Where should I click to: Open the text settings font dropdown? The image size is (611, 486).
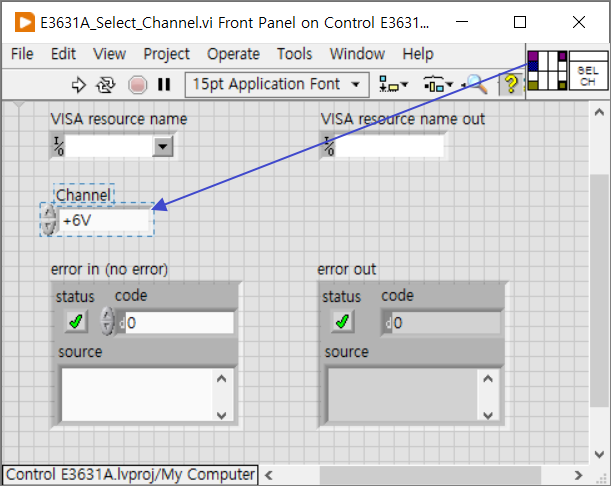coord(277,85)
